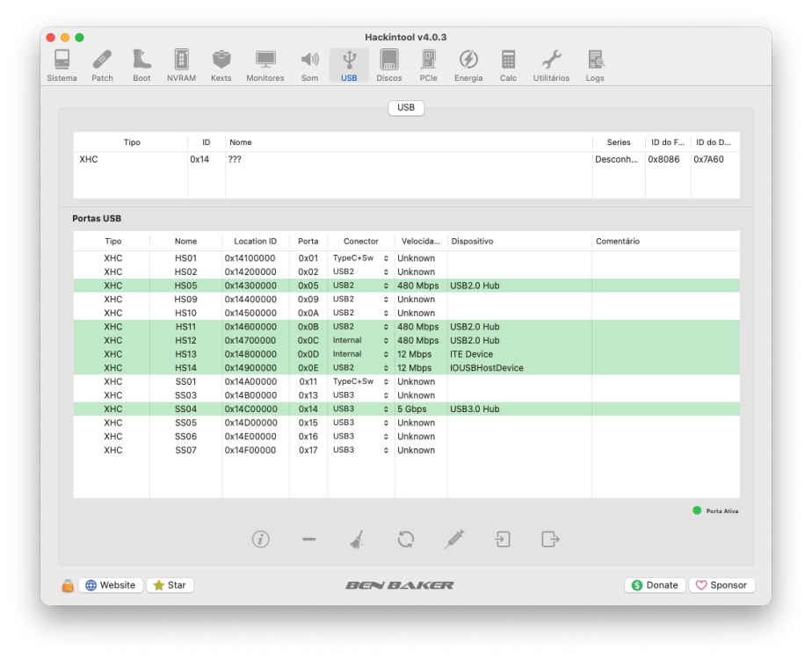Click the Sponsor button
The height and width of the screenshot is (659, 812).
tap(721, 585)
